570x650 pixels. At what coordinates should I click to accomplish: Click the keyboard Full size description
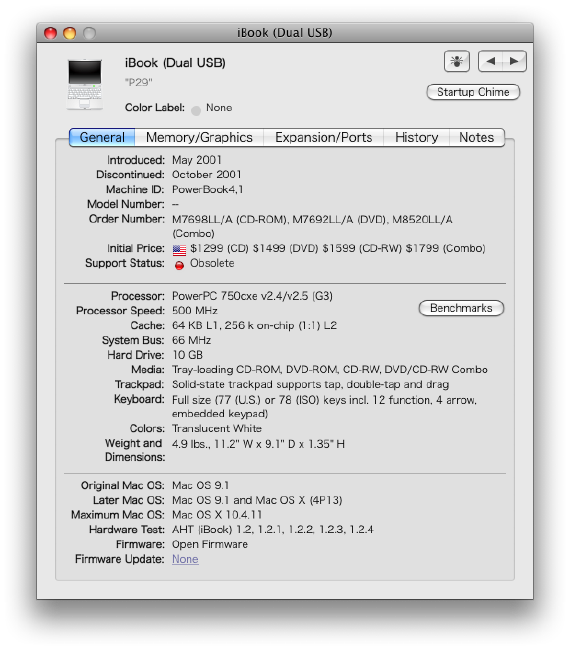tap(324, 407)
